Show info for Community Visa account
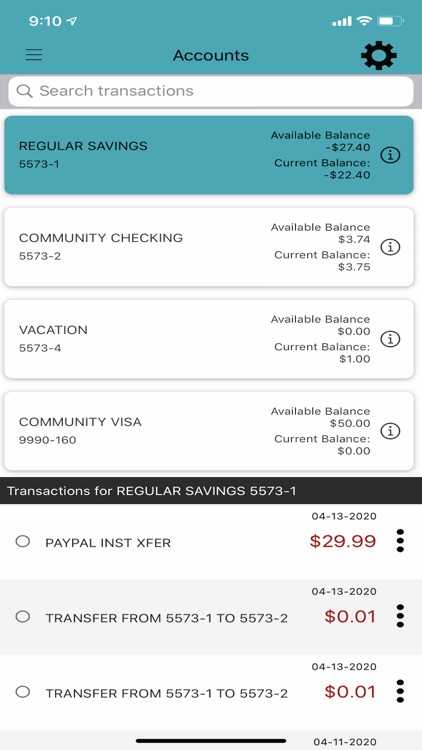Image resolution: width=422 pixels, height=750 pixels. [390, 431]
